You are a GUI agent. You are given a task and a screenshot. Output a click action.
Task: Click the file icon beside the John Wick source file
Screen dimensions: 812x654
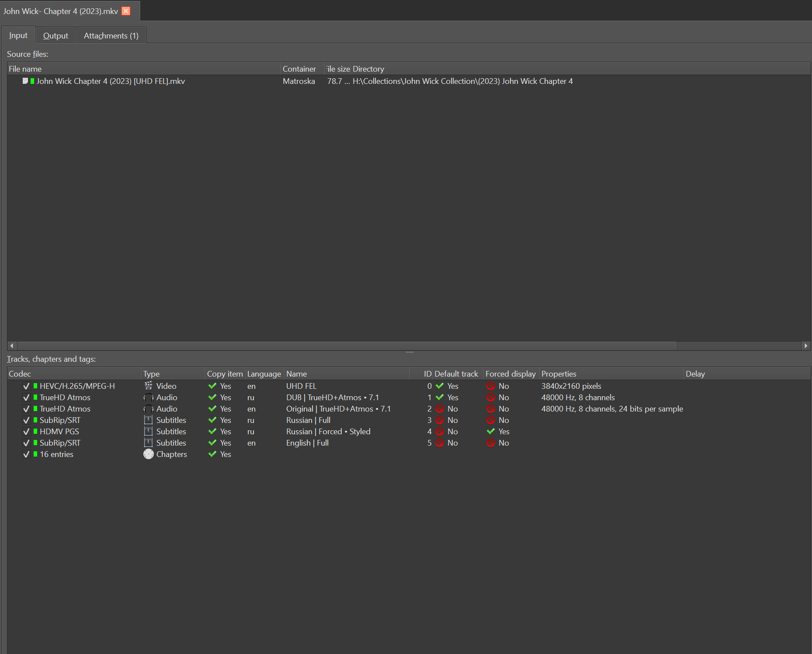[25, 81]
